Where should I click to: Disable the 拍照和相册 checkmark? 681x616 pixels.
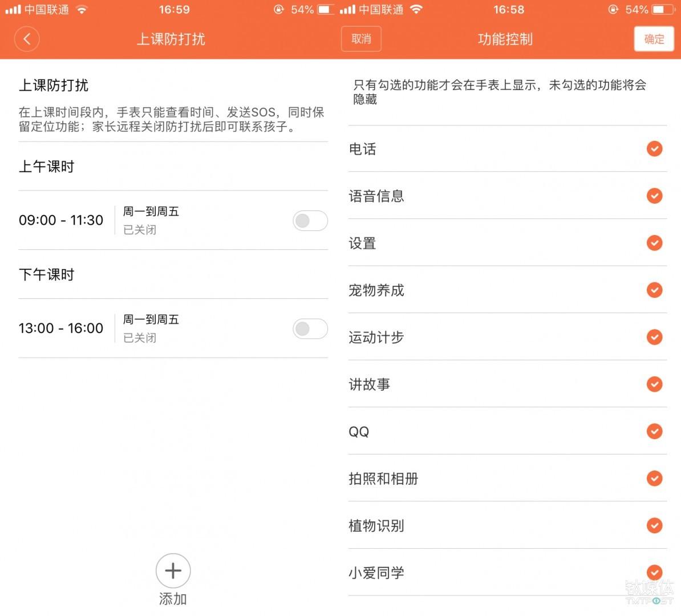pyautogui.click(x=654, y=479)
